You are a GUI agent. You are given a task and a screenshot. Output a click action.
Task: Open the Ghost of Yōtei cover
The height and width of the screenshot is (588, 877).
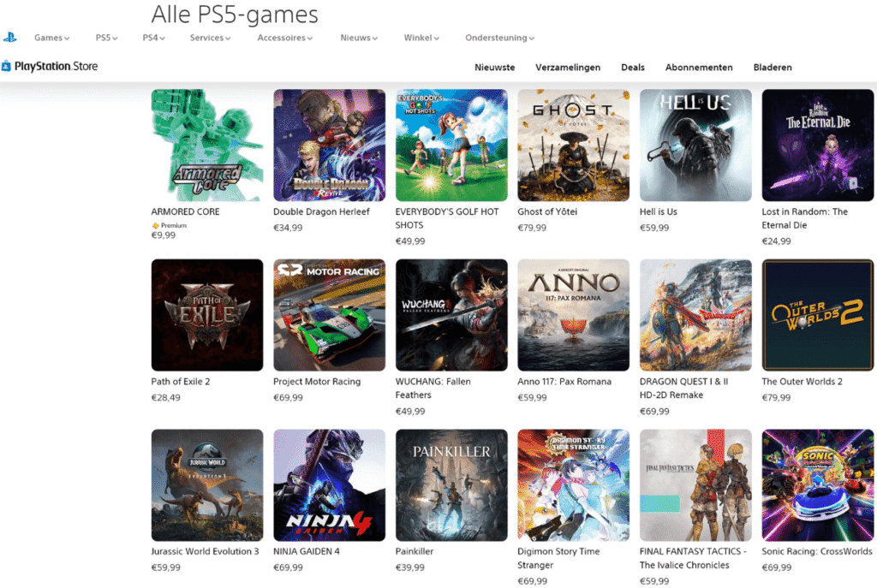click(x=573, y=146)
